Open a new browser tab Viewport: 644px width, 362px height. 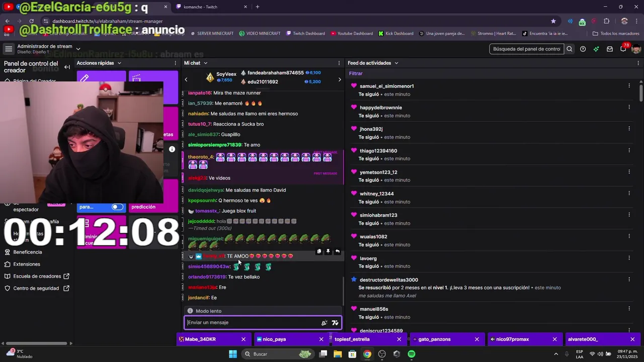258,7
